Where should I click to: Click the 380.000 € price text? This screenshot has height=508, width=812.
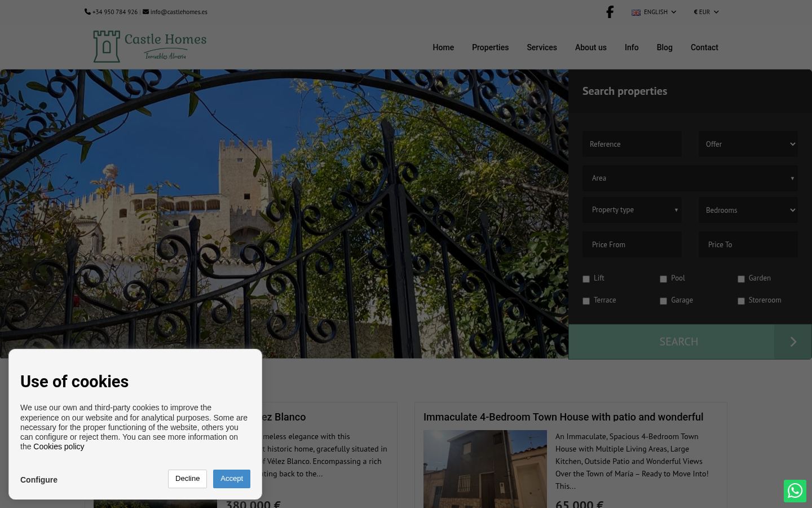point(253,503)
